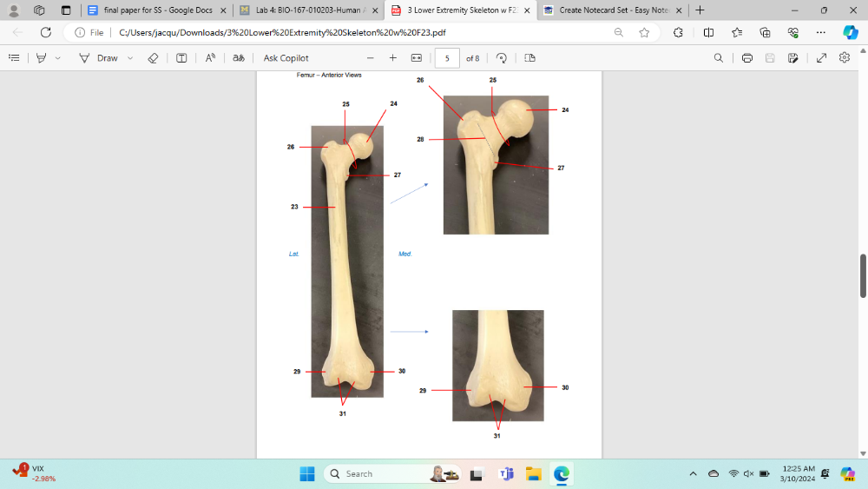
Task: Toggle page view layout button
Action: 529,58
